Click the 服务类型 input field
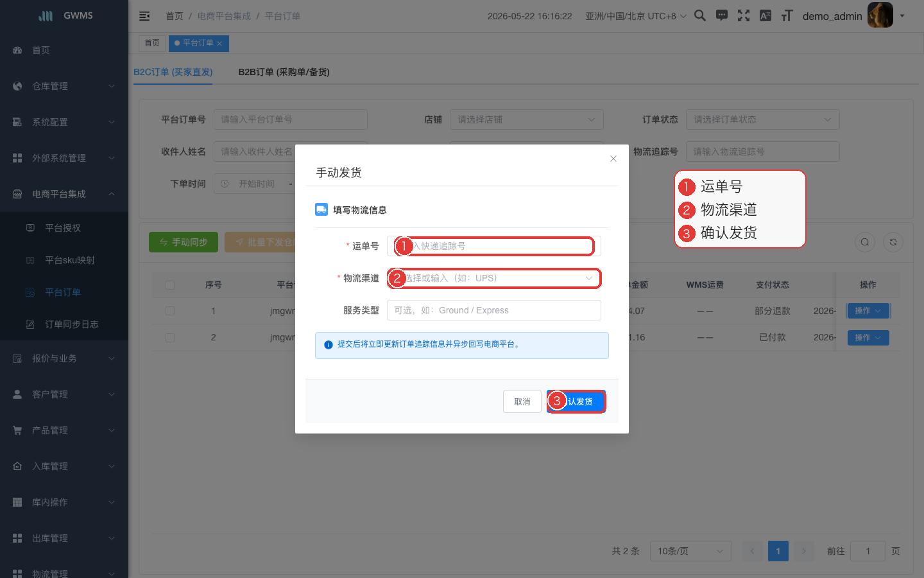The height and width of the screenshot is (578, 924). click(494, 310)
